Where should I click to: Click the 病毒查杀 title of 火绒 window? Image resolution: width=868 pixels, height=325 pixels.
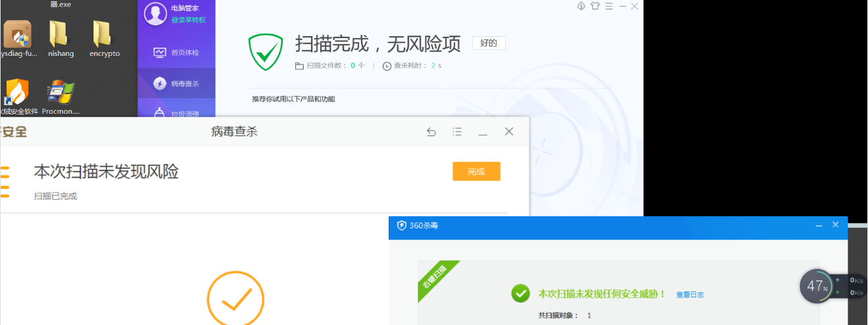(234, 132)
